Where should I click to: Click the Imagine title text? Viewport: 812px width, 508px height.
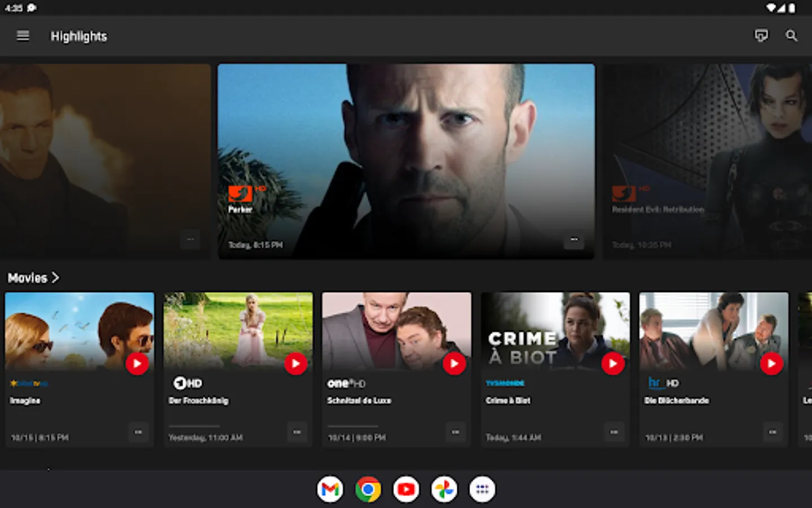[25, 400]
